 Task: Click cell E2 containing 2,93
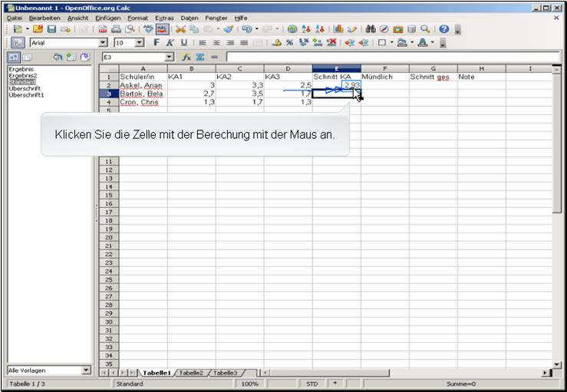click(x=336, y=85)
